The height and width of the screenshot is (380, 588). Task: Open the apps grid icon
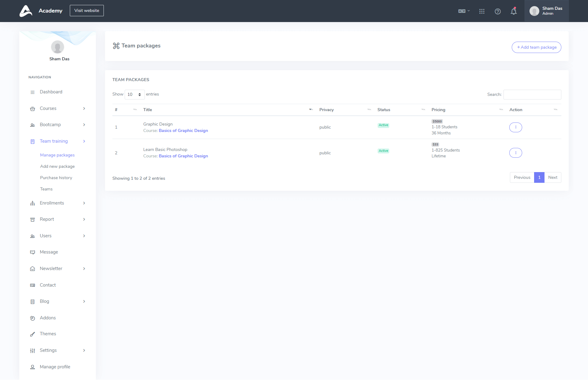click(482, 11)
